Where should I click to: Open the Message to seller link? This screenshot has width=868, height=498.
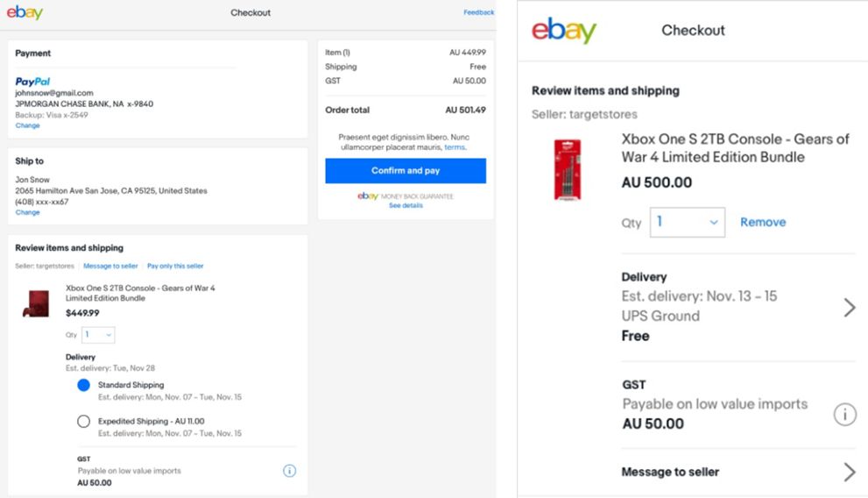pyautogui.click(x=110, y=266)
